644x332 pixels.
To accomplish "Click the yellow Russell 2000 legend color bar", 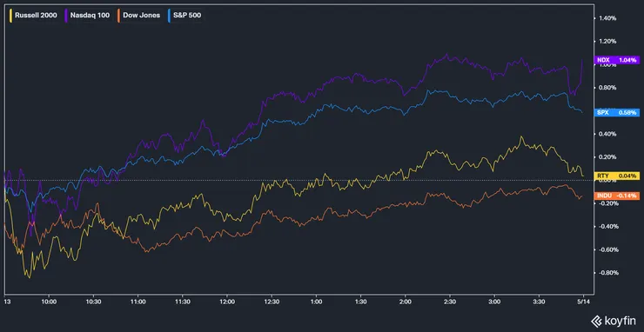I will click(10, 16).
